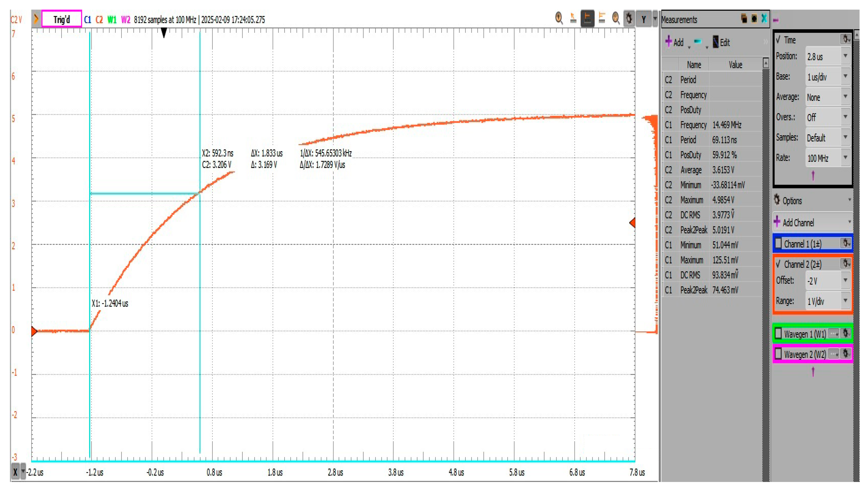Click the teal remove measurement icon
The height and width of the screenshot is (491, 868).
pyautogui.click(x=698, y=42)
